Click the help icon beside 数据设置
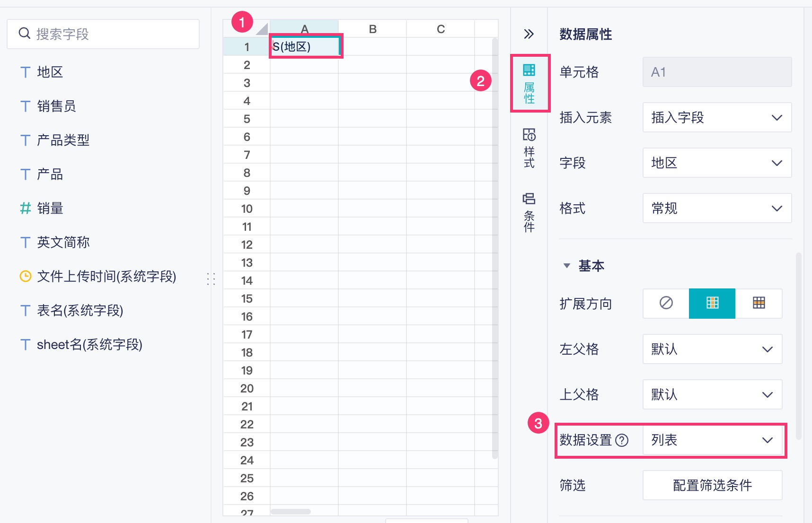Screen dimensions: 812x523 coord(622,440)
